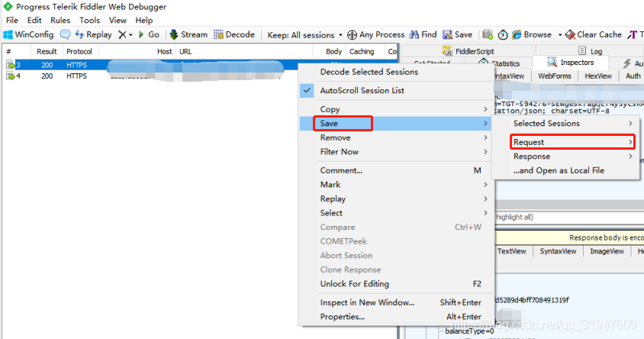Sort sessions by Protocol column header
The image size is (644, 339).
pos(79,51)
